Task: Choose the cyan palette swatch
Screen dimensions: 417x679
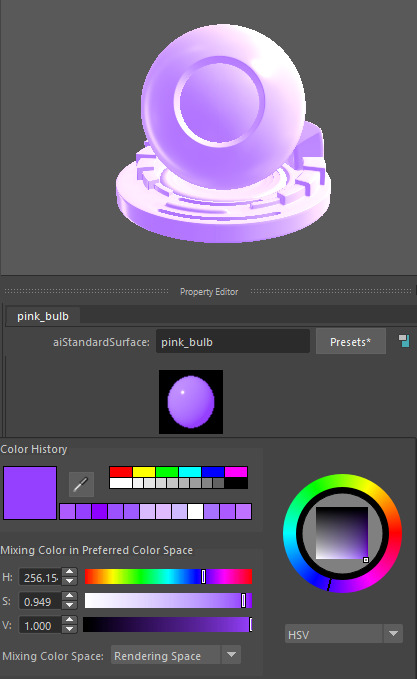Action: point(190,472)
